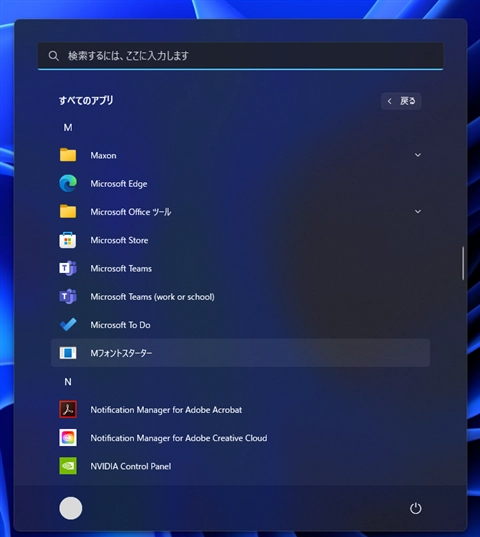Image resolution: width=480 pixels, height=537 pixels.
Task: Select Microsoft Teams (work or school) label
Action: [x=152, y=297]
